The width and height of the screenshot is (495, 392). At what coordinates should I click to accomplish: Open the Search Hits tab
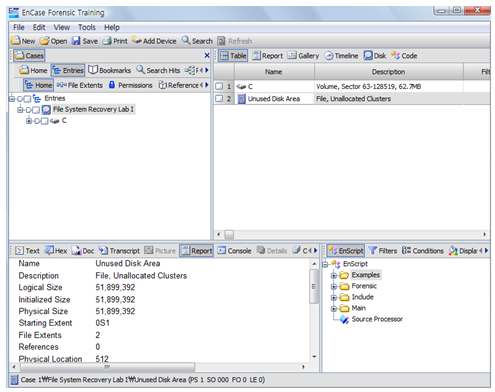pyautogui.click(x=158, y=70)
